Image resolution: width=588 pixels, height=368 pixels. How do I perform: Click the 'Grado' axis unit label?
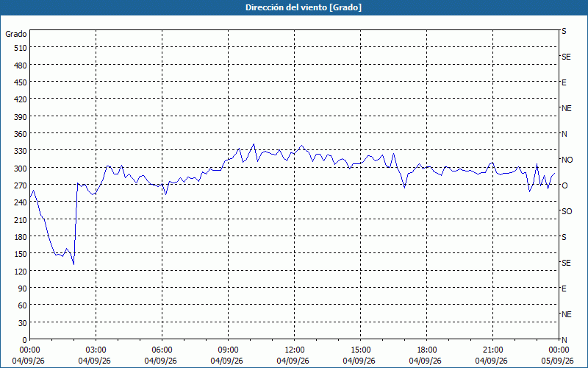click(x=16, y=34)
